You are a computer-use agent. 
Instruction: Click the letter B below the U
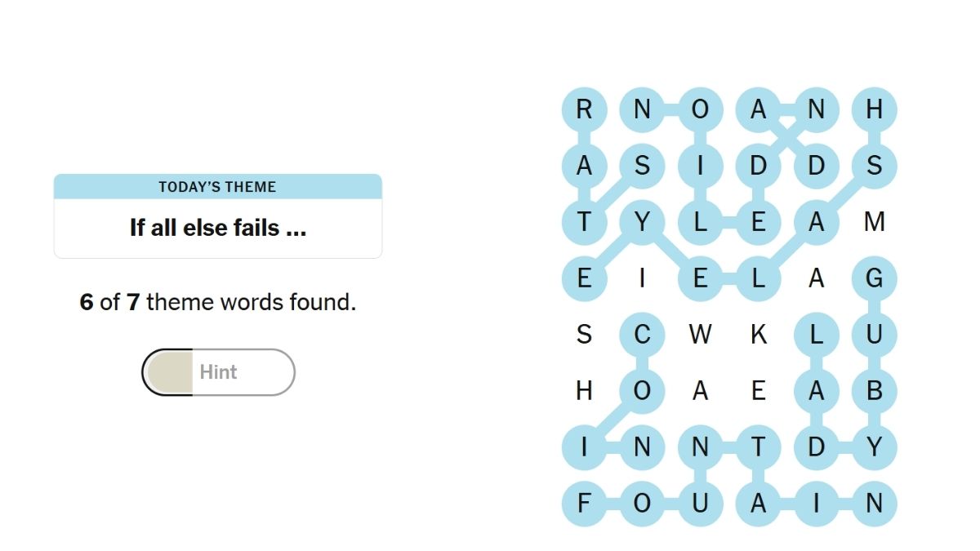(x=875, y=390)
